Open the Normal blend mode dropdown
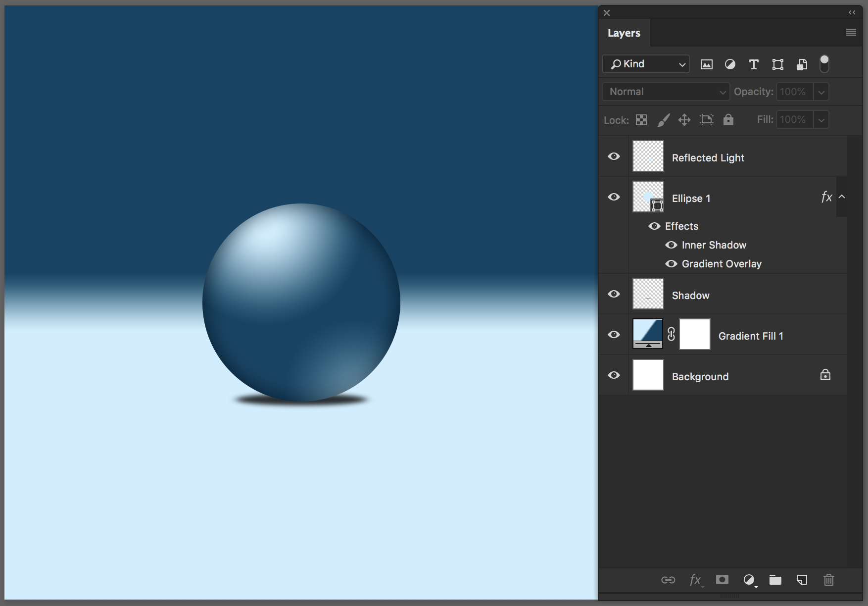 (666, 92)
